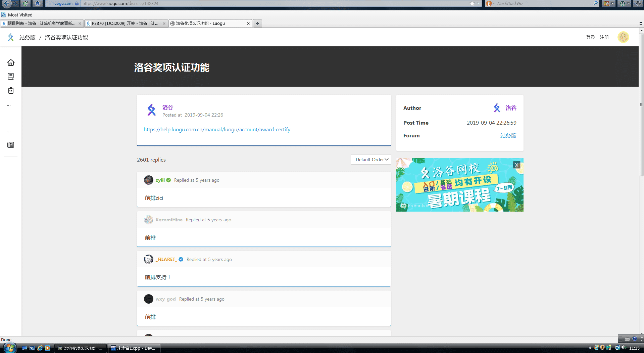Click the user avatar in top right
The height and width of the screenshot is (353, 644).
coord(623,37)
